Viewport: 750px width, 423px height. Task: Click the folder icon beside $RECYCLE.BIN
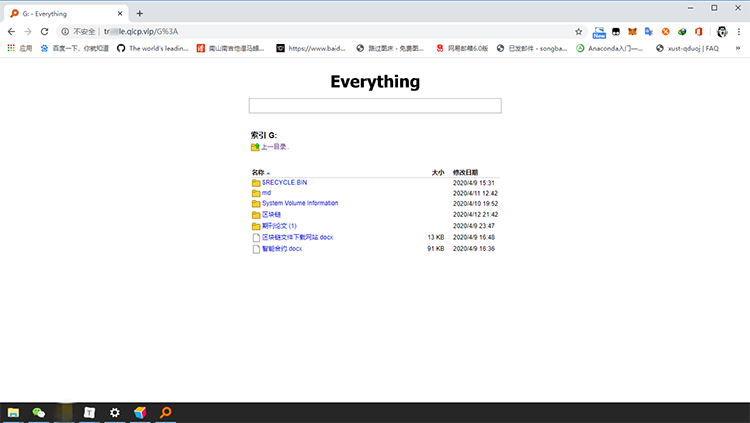[256, 183]
